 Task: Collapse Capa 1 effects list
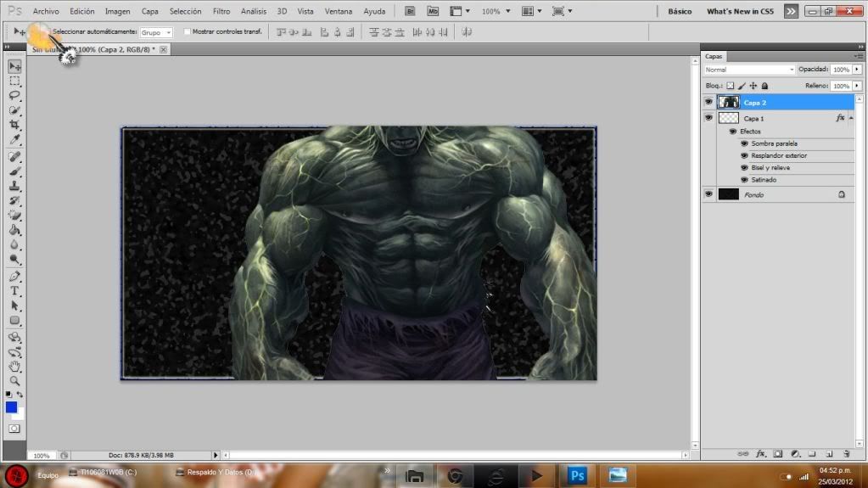[x=851, y=118]
